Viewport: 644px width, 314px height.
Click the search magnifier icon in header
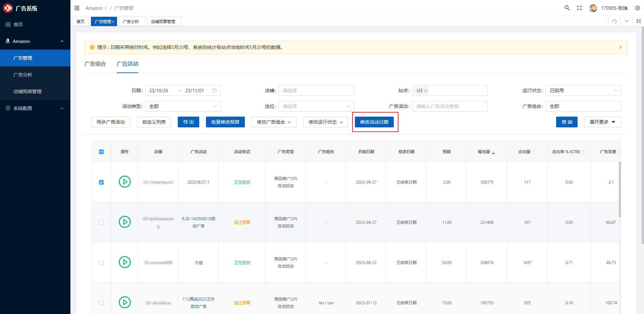[567, 8]
